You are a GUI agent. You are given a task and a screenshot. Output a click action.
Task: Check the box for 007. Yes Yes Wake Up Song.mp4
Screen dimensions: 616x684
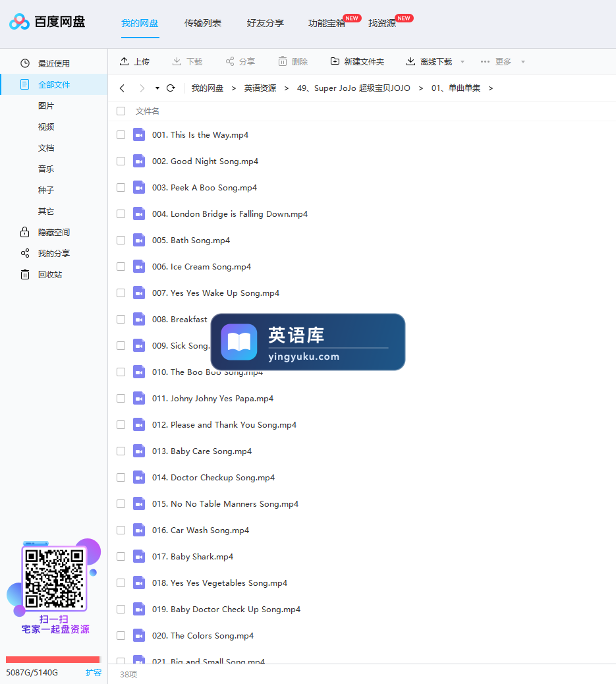tap(121, 293)
